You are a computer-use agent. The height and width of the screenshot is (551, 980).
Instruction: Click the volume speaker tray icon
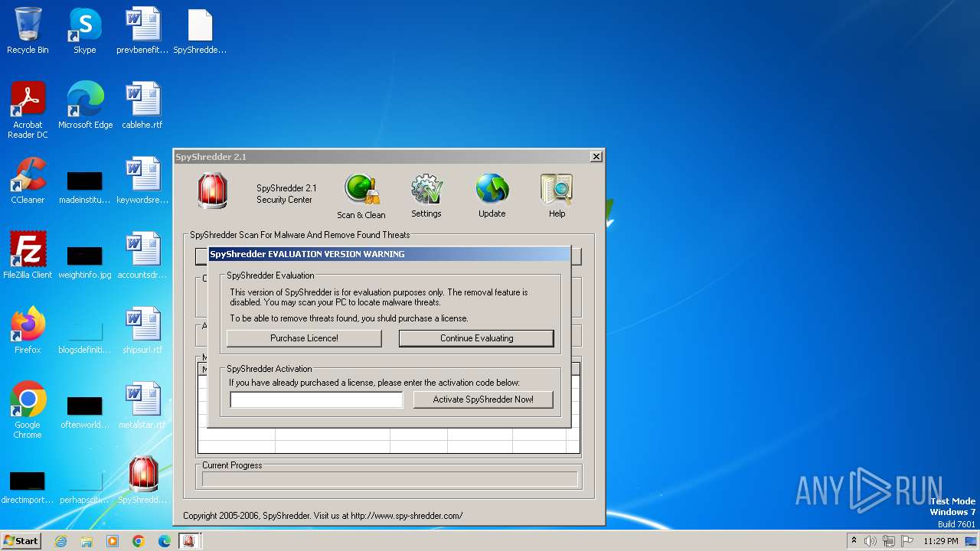click(x=871, y=541)
